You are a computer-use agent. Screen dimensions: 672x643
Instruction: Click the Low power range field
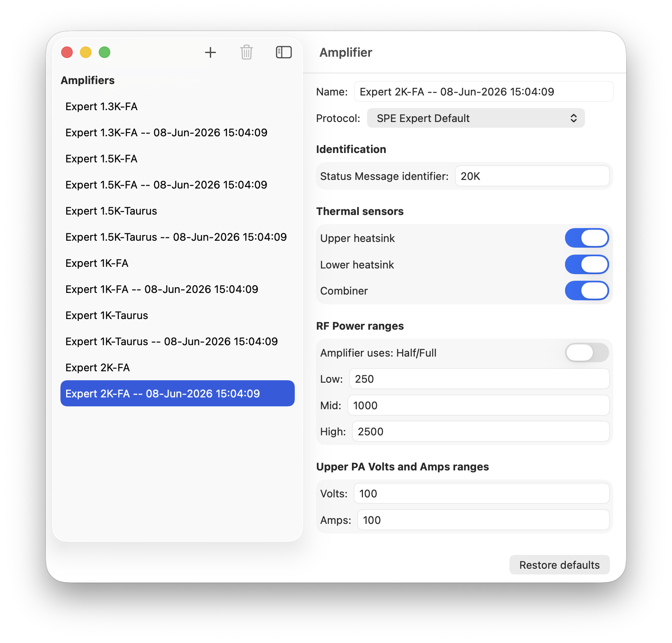tap(479, 379)
